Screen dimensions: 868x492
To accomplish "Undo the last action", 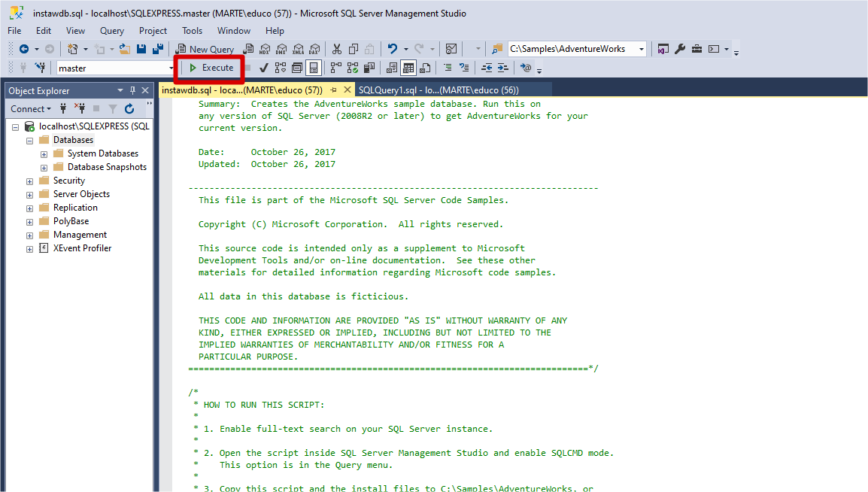I will pyautogui.click(x=393, y=49).
